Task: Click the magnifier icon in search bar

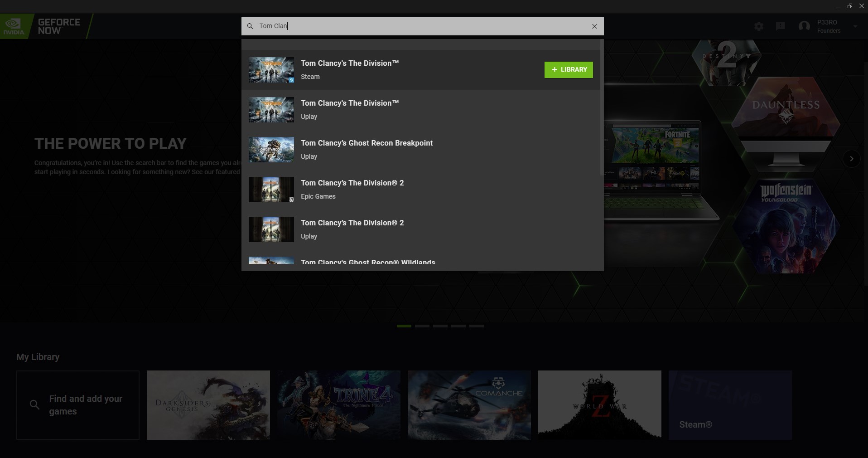Action: point(250,26)
